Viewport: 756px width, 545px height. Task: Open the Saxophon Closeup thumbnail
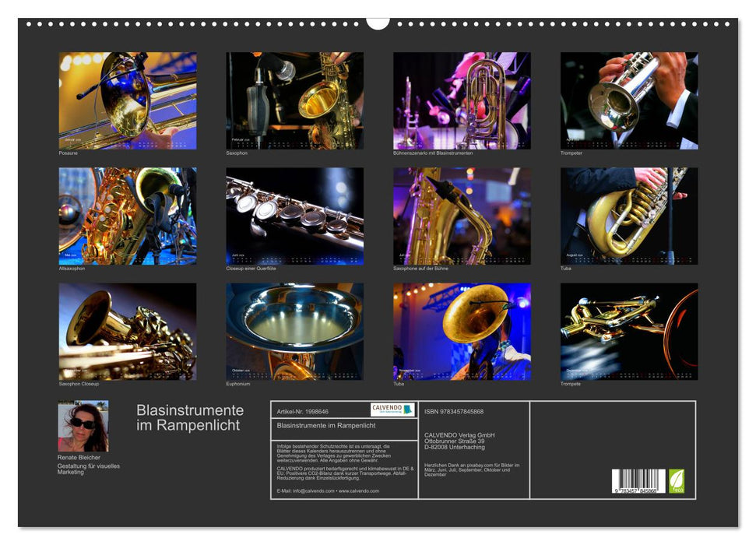(x=128, y=331)
